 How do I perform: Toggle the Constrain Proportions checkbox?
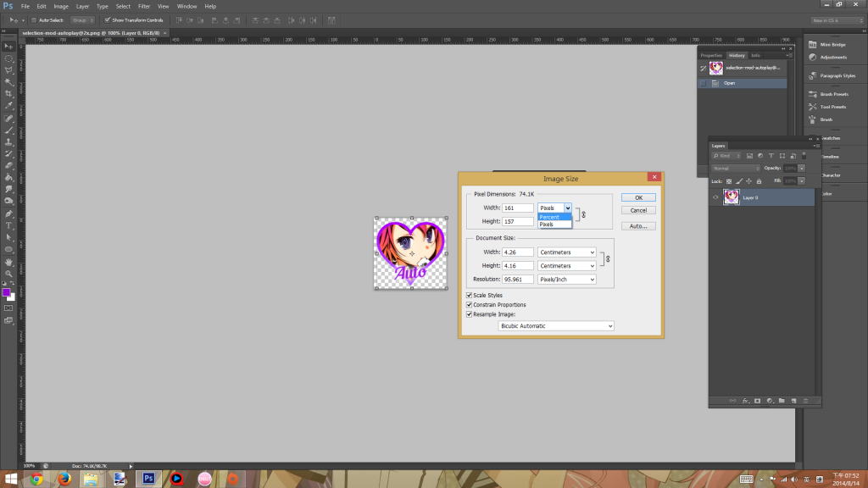(x=470, y=304)
